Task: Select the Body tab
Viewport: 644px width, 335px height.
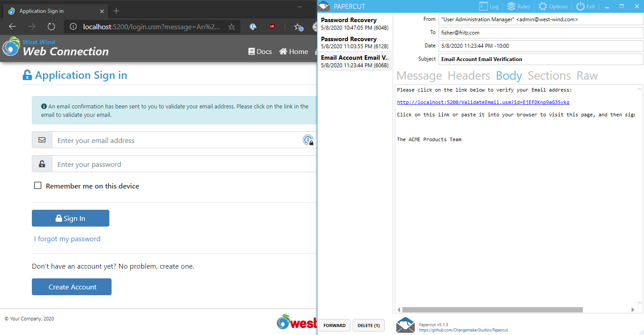Action: tap(509, 76)
